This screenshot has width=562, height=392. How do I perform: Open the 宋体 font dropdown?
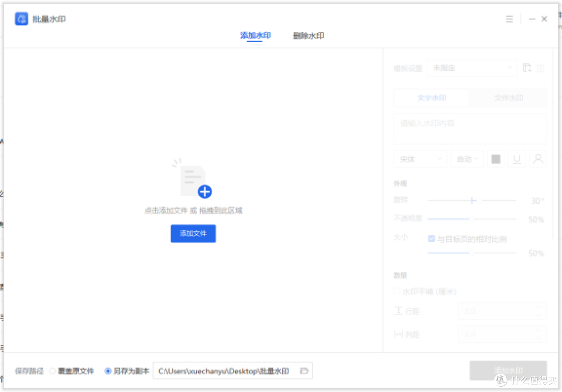(x=420, y=159)
